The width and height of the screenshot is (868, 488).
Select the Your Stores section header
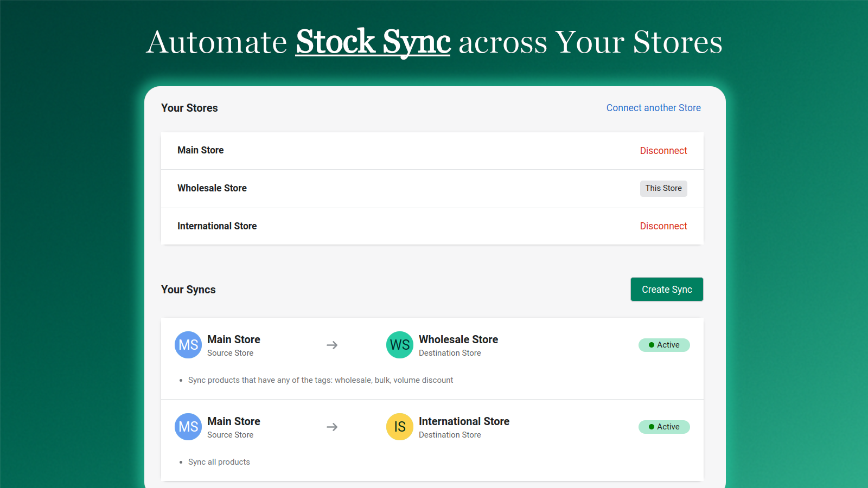tap(189, 108)
